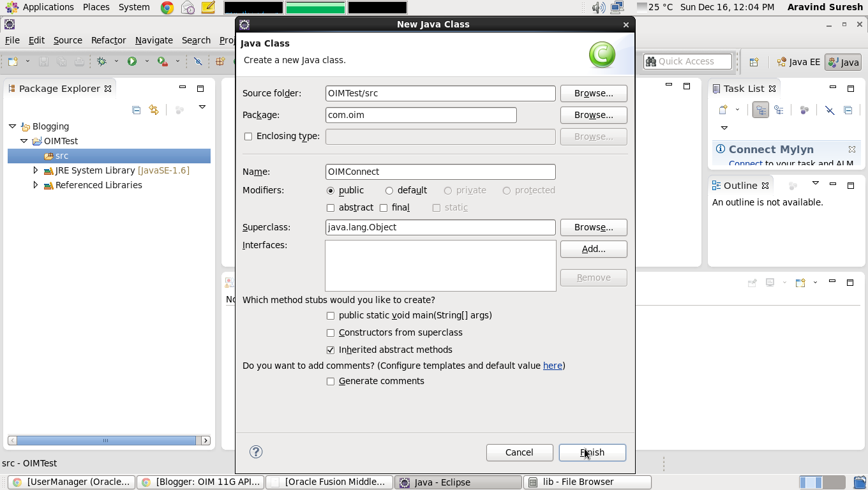Screen dimensions: 868x490
Task: Toggle Scheduled view in Task List
Action: [x=779, y=110]
